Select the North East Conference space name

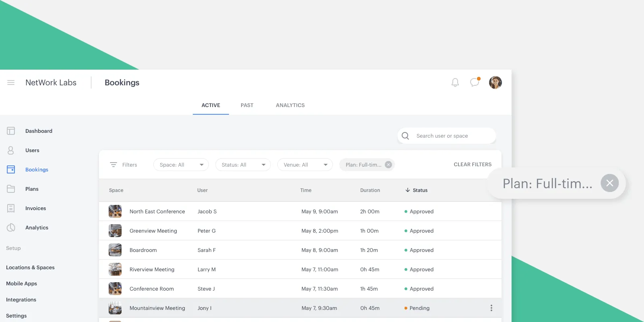157,211
